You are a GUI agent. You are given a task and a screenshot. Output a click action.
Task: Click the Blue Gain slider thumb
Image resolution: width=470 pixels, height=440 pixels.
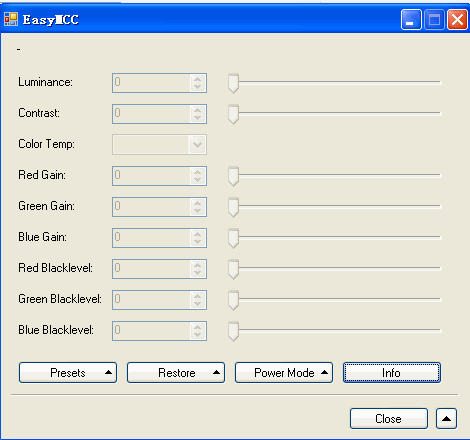click(x=233, y=238)
